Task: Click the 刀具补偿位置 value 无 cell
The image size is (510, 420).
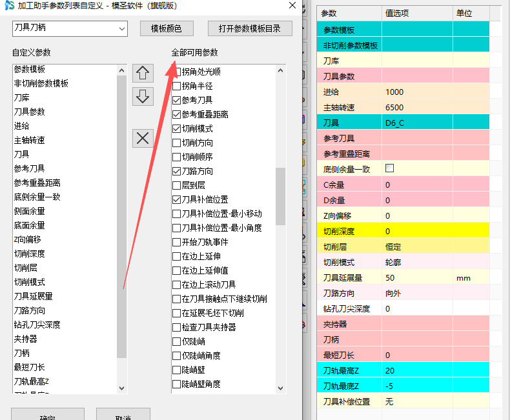Action: [x=417, y=402]
